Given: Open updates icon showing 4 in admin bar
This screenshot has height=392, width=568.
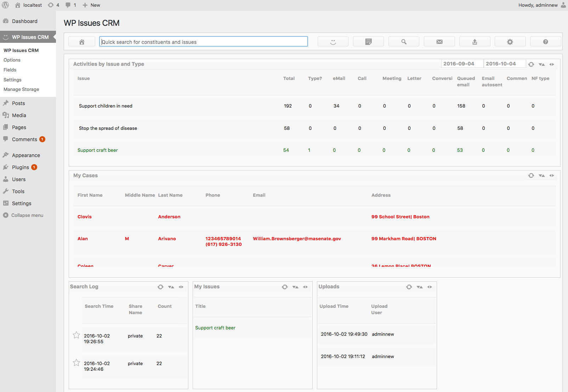Looking at the screenshot, I should (x=53, y=5).
